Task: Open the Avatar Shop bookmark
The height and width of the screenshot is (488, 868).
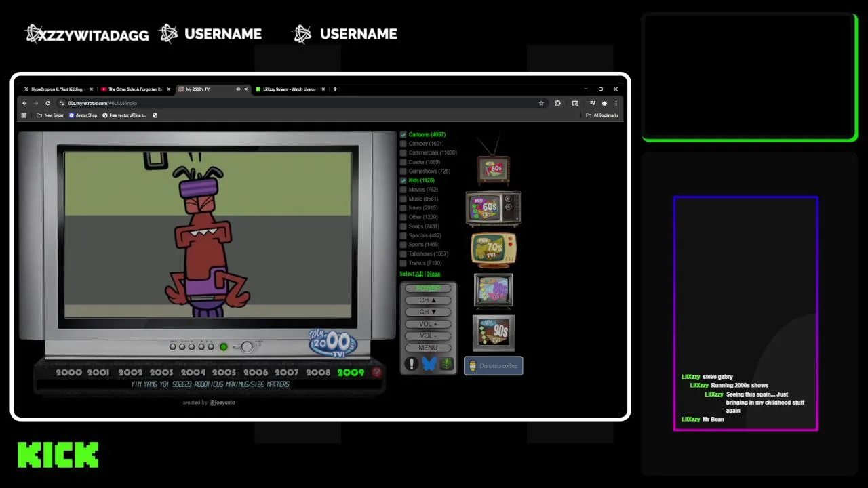Action: click(x=83, y=115)
